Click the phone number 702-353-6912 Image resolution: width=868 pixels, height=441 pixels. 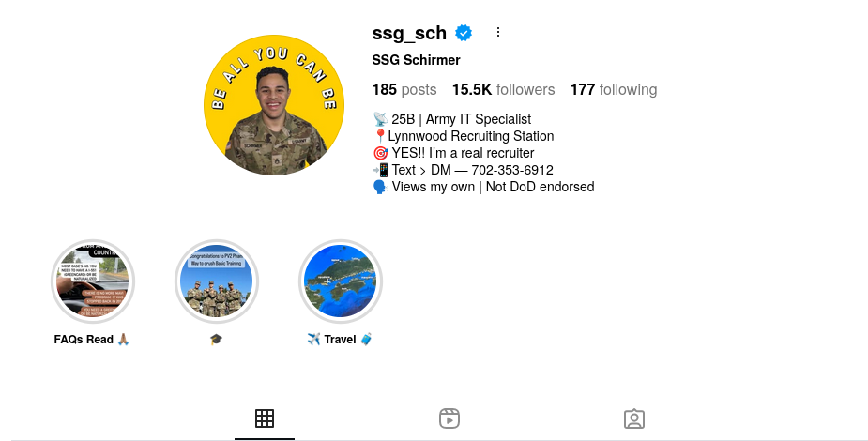(512, 170)
